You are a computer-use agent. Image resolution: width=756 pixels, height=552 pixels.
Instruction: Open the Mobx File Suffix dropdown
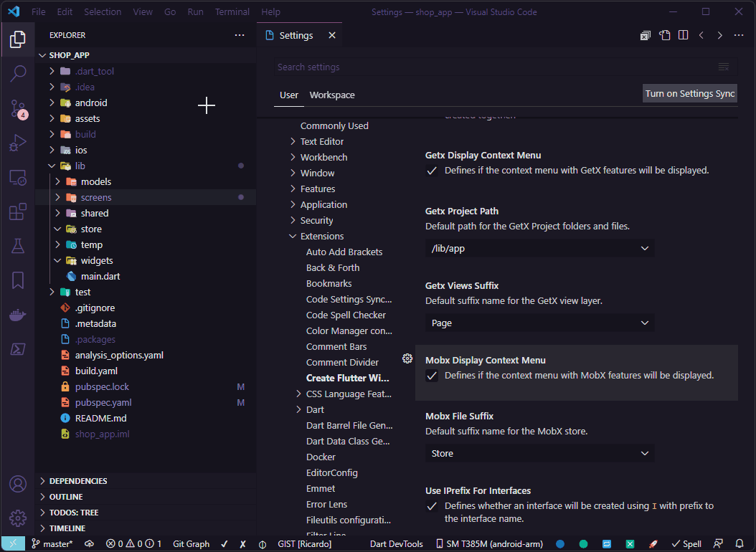(539, 454)
